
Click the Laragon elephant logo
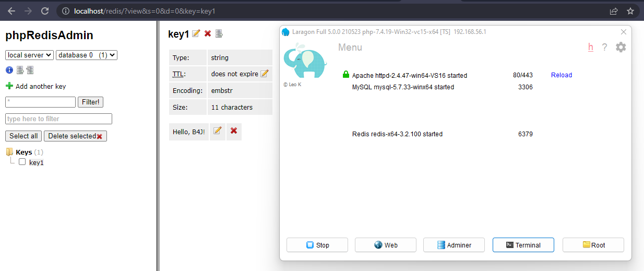click(x=305, y=60)
